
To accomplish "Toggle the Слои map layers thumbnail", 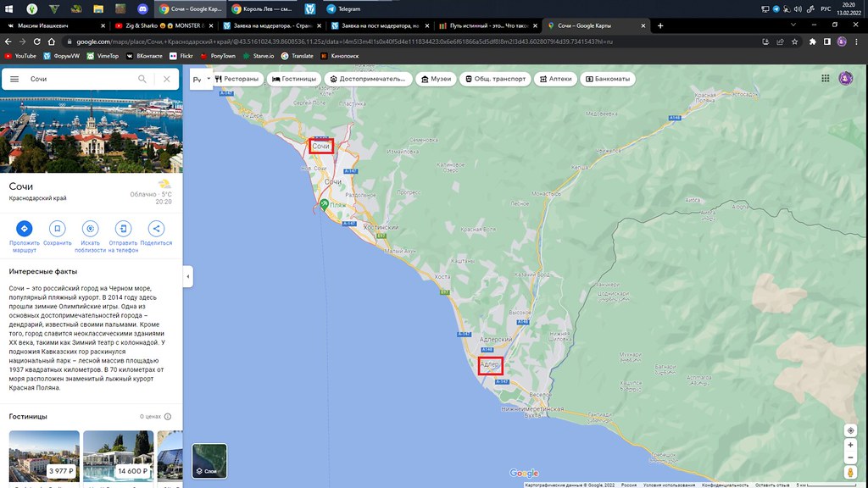I will [x=209, y=461].
